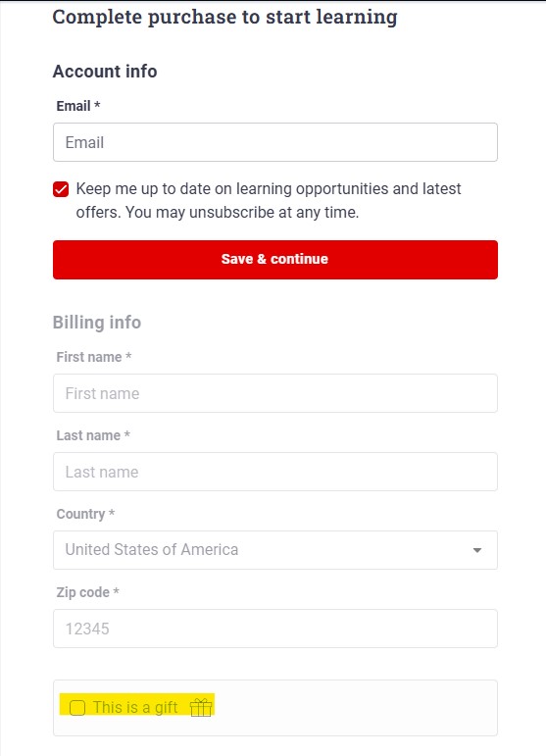Viewport: 546px width, 756px height.
Task: Click the Save & continue button
Action: coord(275,260)
